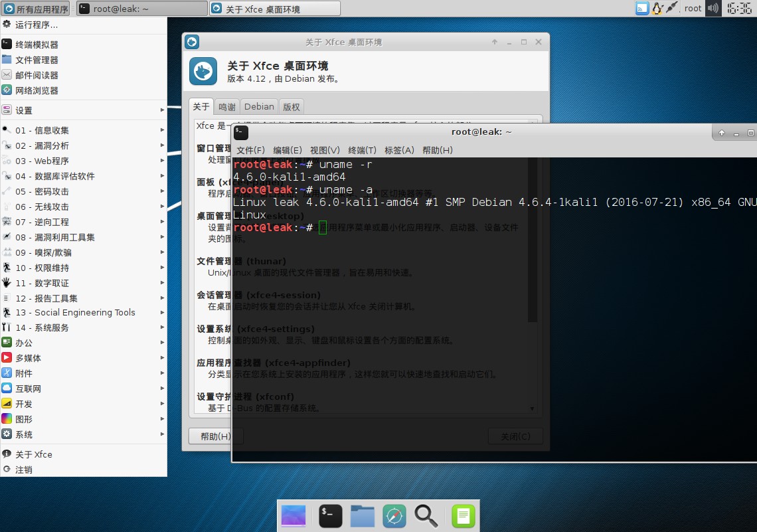Open the web browser compass dock icon

[x=394, y=515]
